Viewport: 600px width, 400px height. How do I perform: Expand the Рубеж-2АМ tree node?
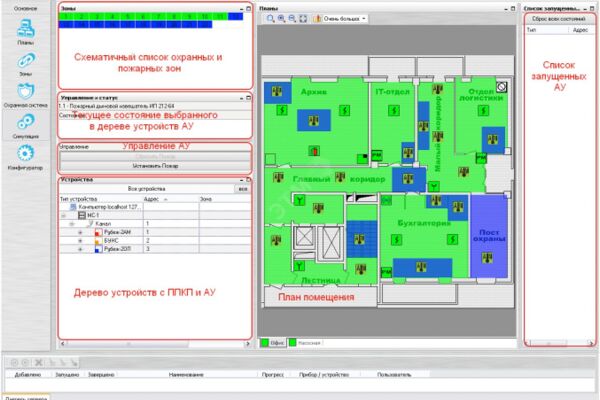(80, 232)
